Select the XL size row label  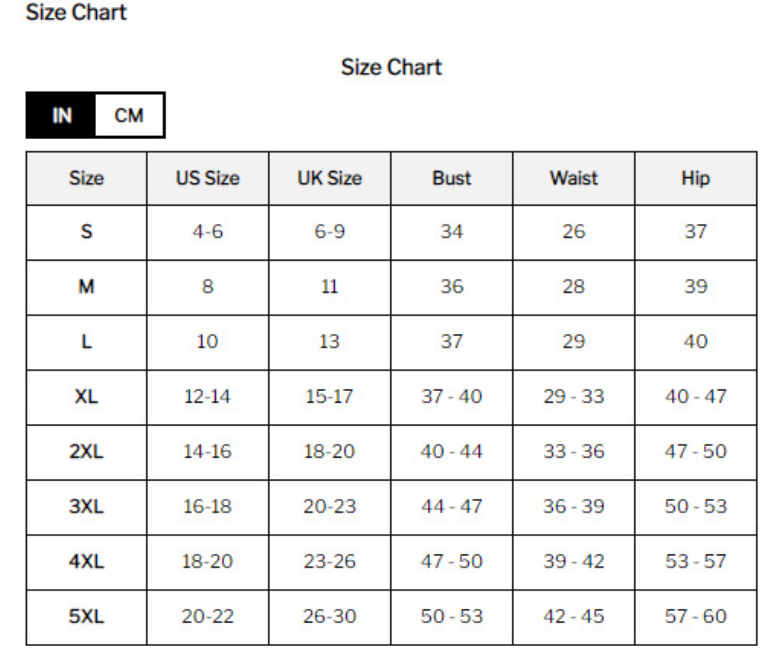click(86, 397)
